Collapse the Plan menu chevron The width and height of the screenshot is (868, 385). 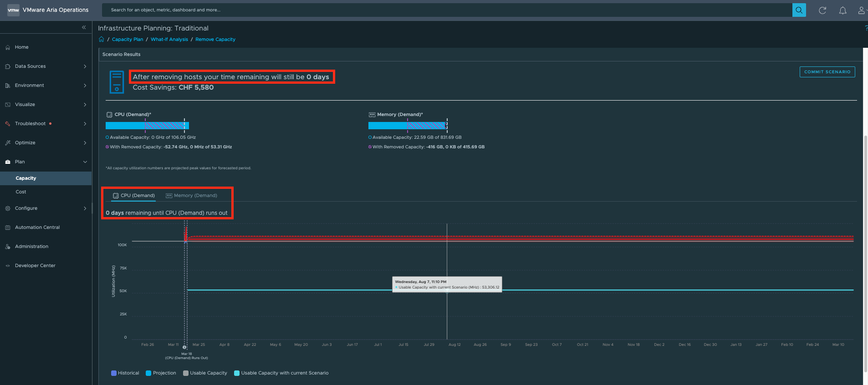[x=85, y=162]
